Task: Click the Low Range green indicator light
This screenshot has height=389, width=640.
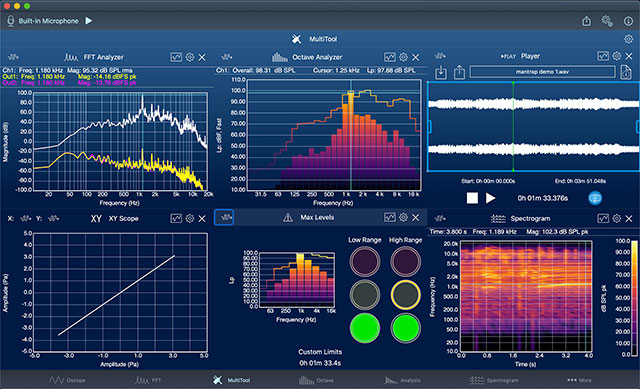Action: [x=365, y=327]
